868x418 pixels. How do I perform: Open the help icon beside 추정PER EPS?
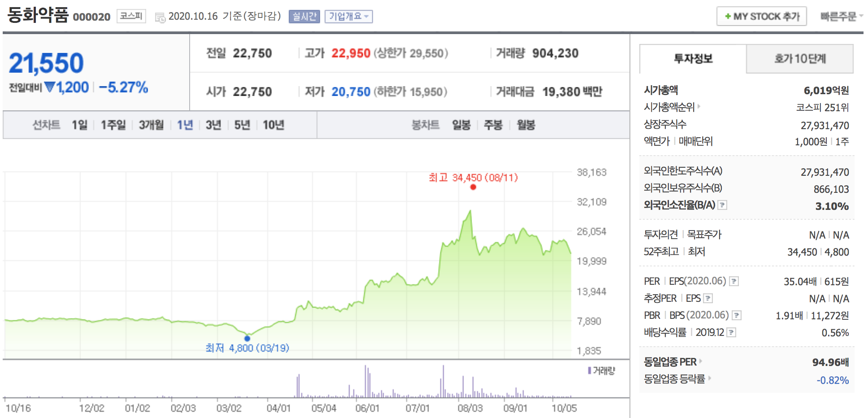click(x=708, y=298)
